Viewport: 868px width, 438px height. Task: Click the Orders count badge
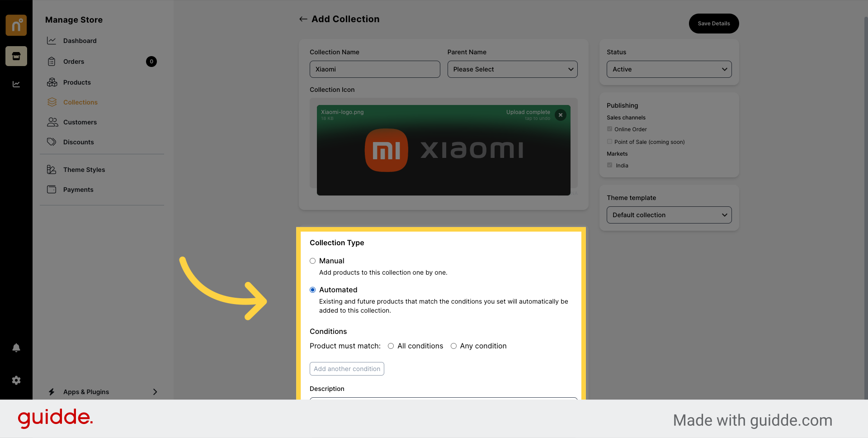[151, 62]
